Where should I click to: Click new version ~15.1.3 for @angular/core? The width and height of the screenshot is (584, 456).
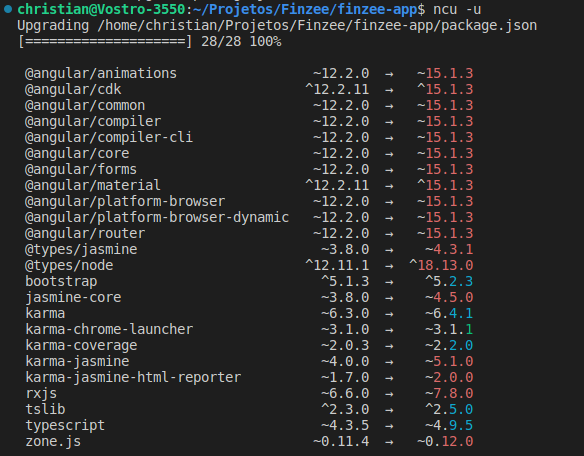tap(445, 153)
